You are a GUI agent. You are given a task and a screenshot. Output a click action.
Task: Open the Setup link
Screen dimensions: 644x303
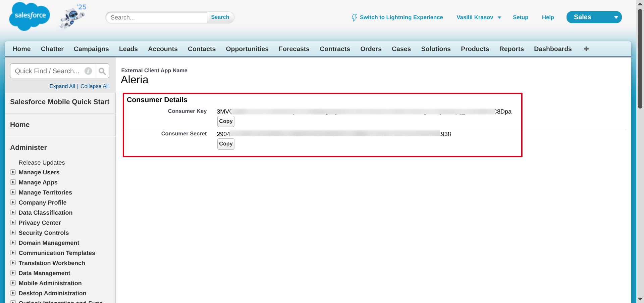(x=521, y=17)
